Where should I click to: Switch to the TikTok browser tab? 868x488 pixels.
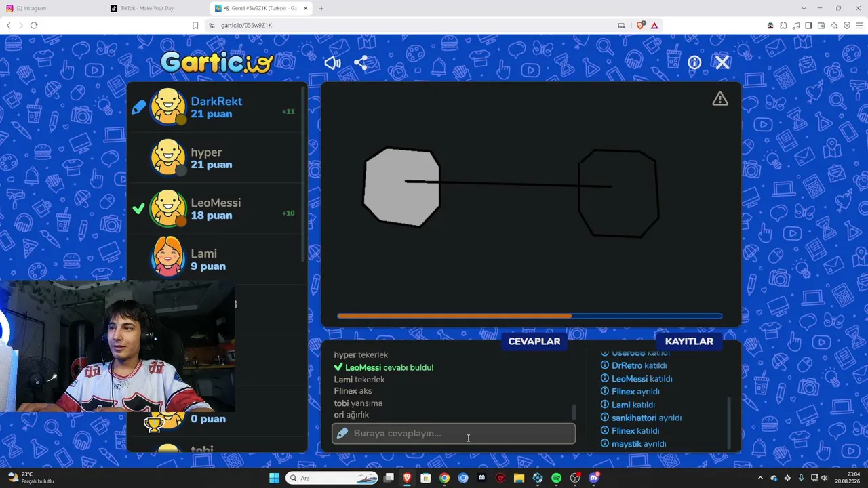click(x=157, y=8)
